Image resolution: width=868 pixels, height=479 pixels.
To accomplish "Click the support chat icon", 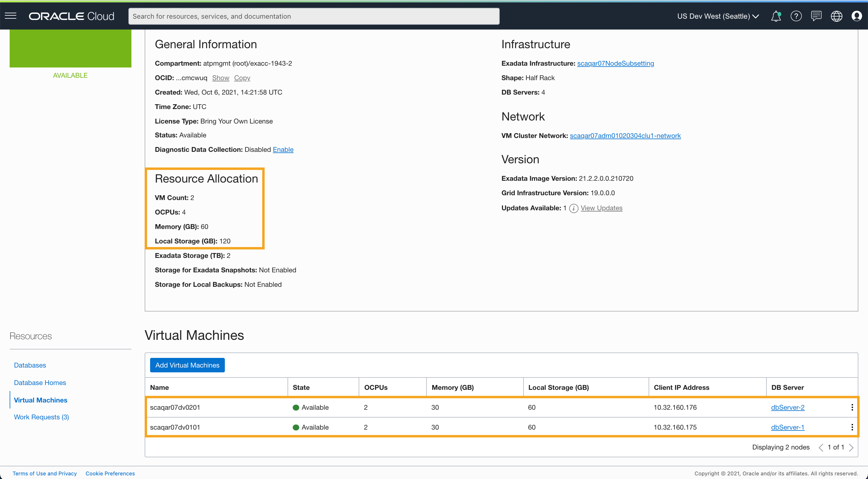I will point(816,16).
